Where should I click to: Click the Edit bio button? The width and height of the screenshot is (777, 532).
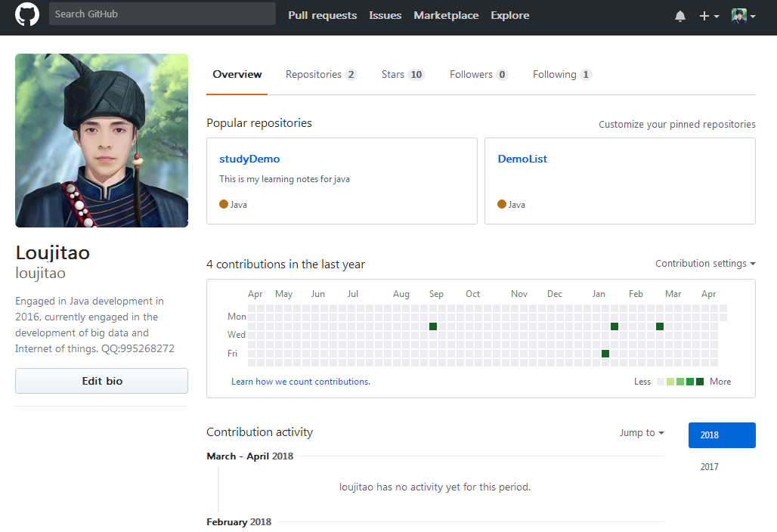click(x=101, y=381)
